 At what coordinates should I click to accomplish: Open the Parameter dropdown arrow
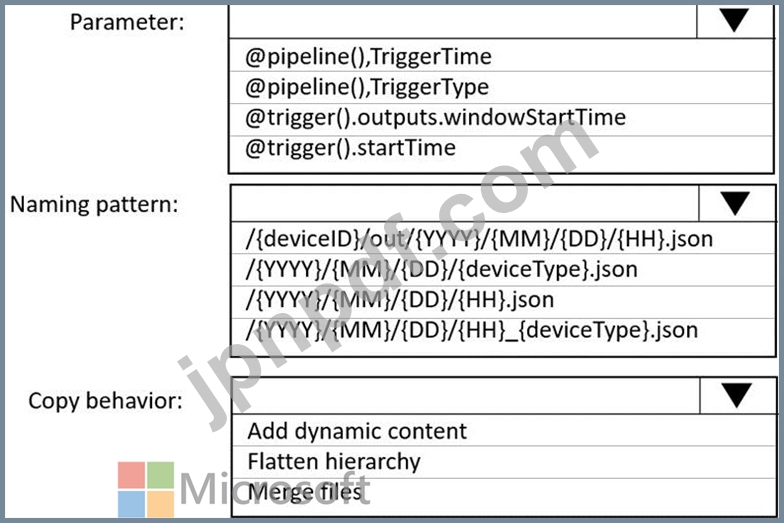734,20
